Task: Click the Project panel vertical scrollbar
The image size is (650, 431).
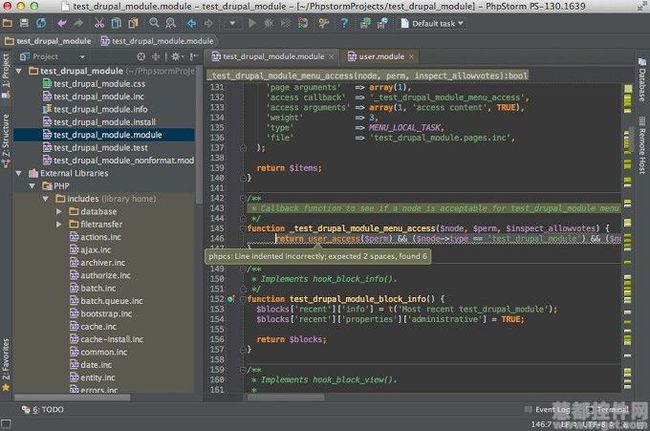Action: click(199, 134)
